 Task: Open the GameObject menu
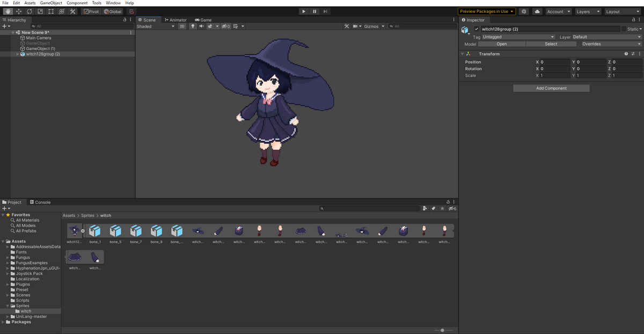(51, 3)
